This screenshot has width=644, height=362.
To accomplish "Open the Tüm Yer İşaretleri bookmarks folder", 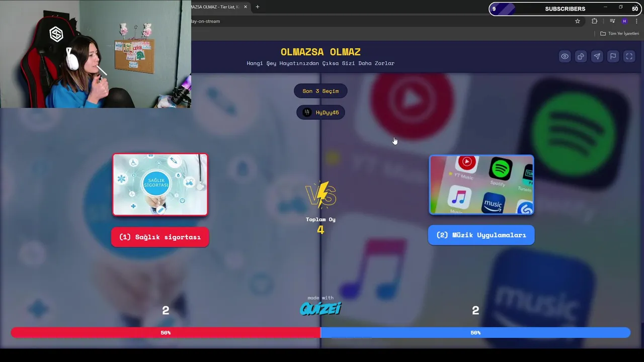I will click(619, 34).
